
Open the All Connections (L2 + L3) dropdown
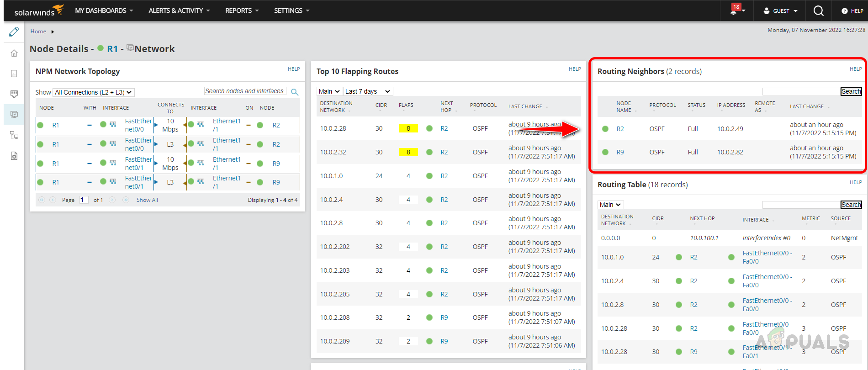(x=93, y=92)
